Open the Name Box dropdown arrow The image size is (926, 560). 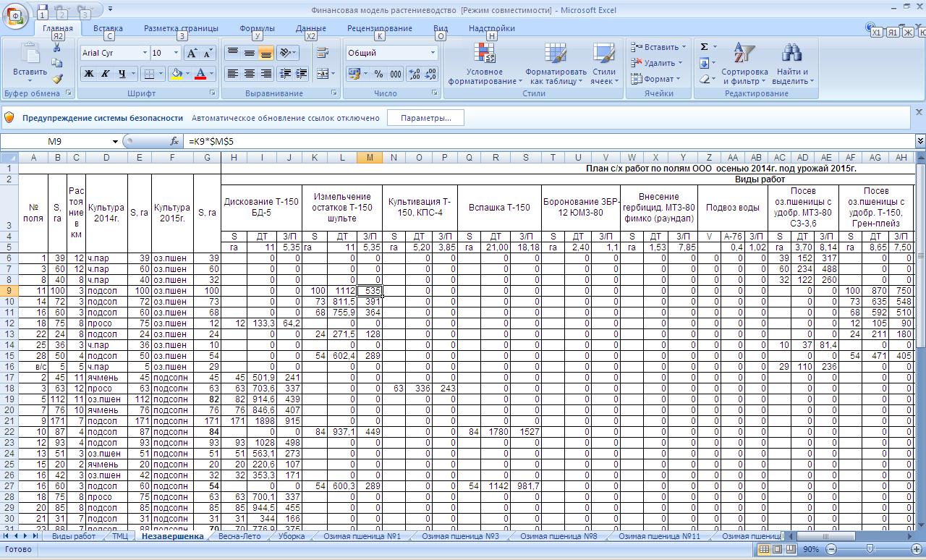tap(114, 141)
